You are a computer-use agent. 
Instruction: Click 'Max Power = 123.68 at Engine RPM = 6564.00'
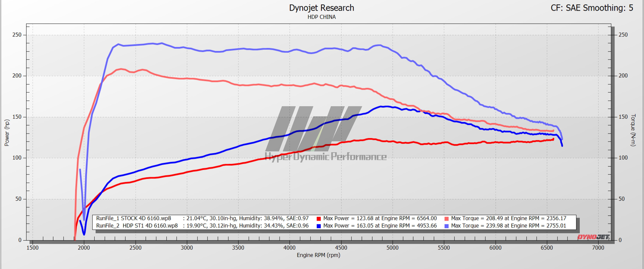(380, 218)
